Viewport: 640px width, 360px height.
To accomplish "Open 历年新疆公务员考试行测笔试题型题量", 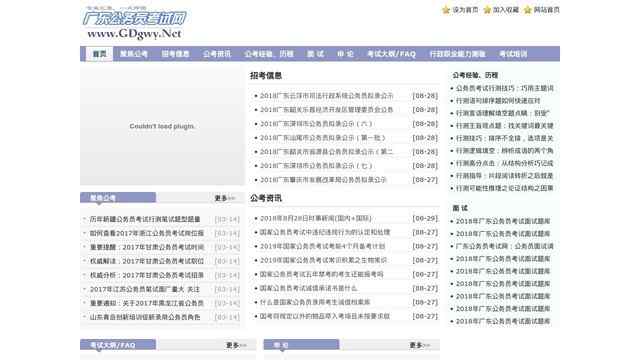I will click(x=145, y=219).
